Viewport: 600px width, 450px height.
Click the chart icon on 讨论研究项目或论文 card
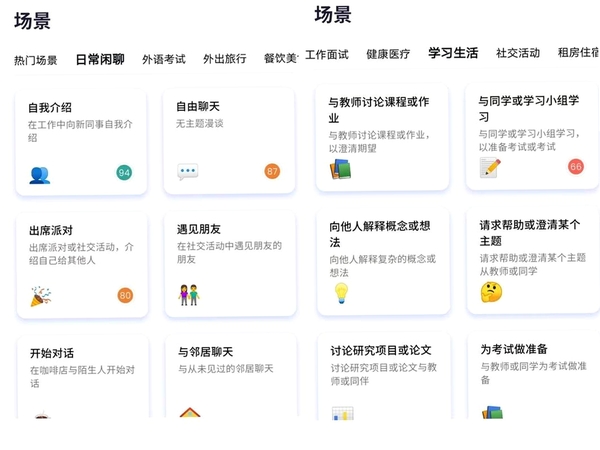point(342,413)
